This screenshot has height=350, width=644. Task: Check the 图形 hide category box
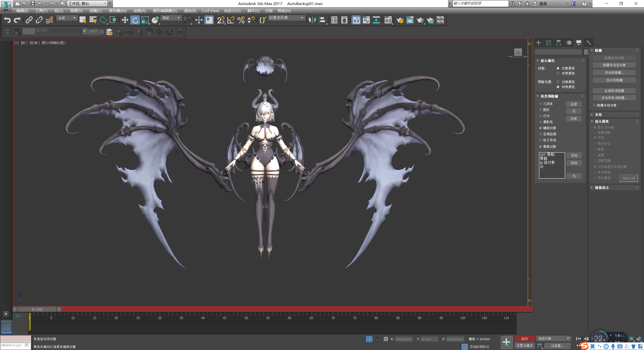click(x=540, y=110)
